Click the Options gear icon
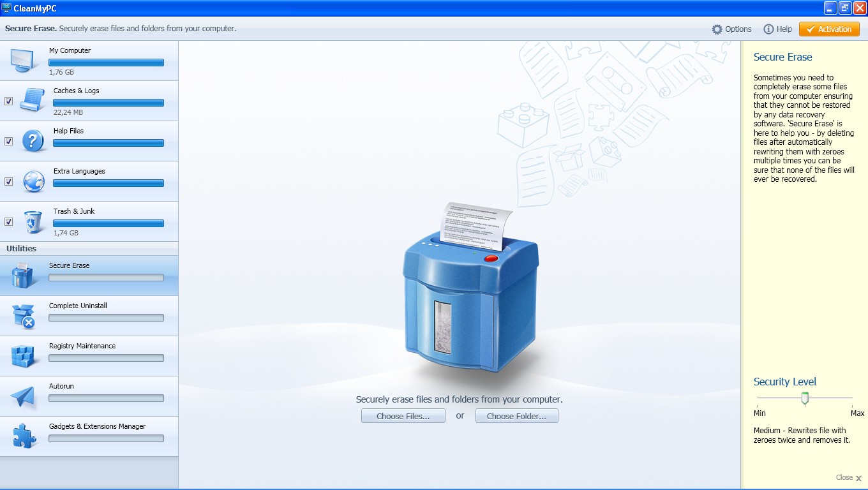The height and width of the screenshot is (490, 868). click(717, 29)
